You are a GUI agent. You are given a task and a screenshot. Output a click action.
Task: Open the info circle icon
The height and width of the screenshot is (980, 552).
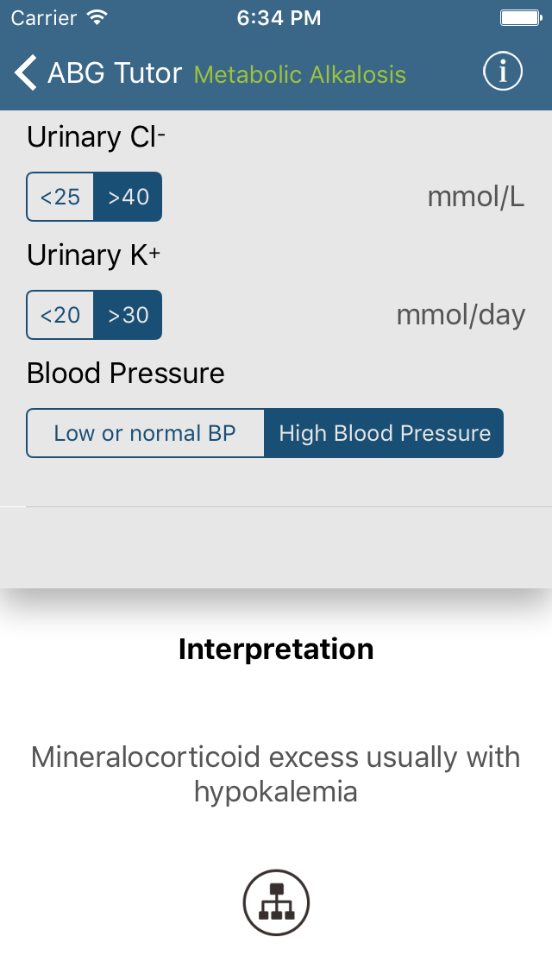503,72
